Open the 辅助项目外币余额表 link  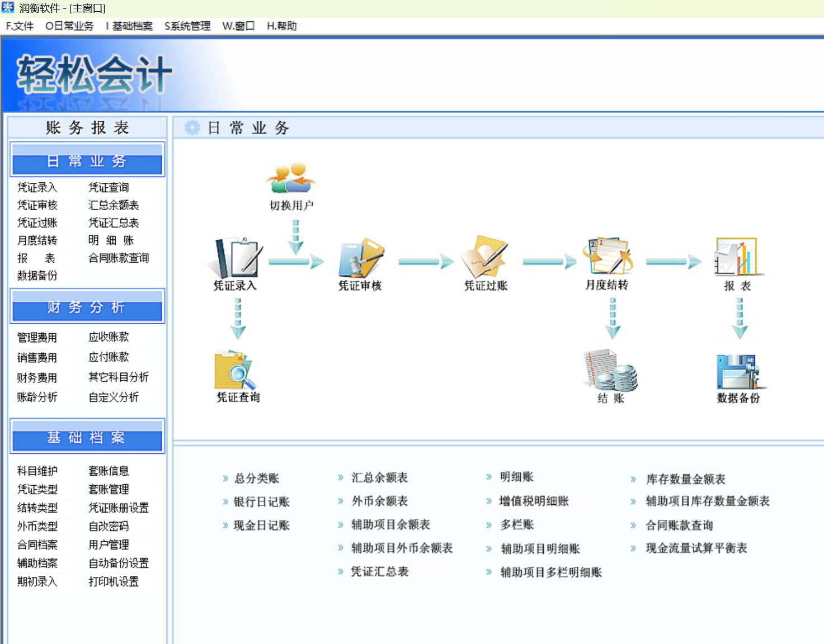[402, 548]
